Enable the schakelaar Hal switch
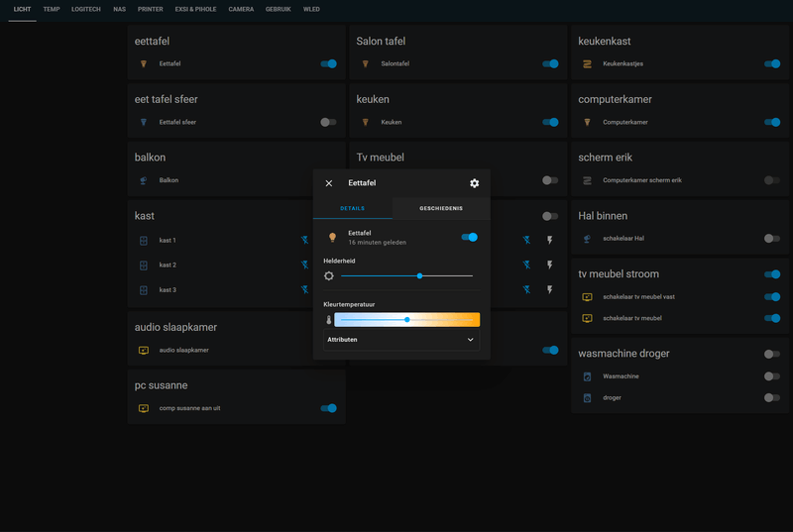Image resolution: width=793 pixels, height=532 pixels. pos(772,239)
